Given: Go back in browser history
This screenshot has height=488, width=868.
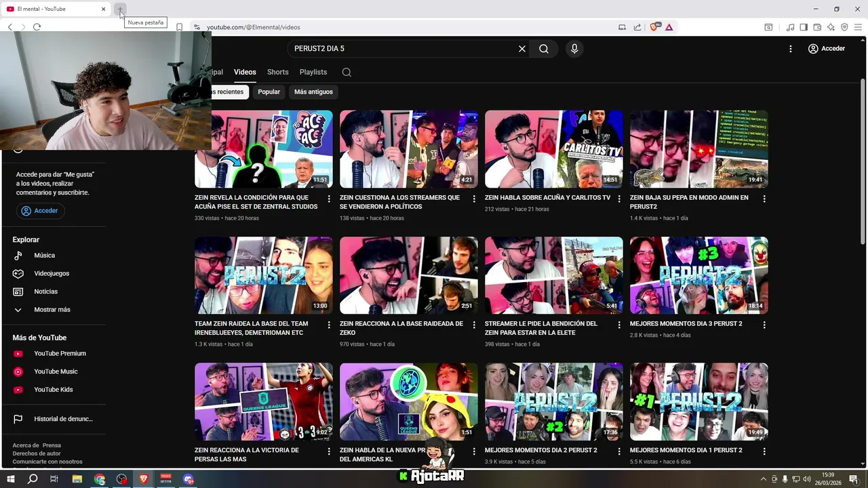Looking at the screenshot, I should [9, 27].
